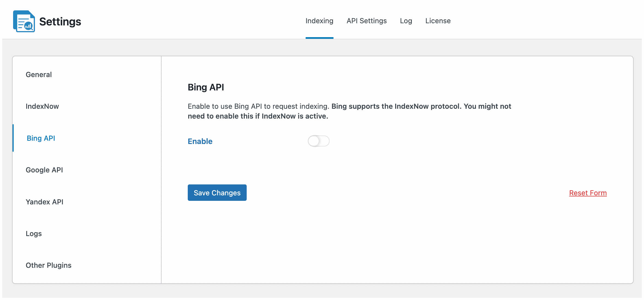Expand Google API settings section
Image resolution: width=644 pixels, height=300 pixels.
[x=45, y=170]
